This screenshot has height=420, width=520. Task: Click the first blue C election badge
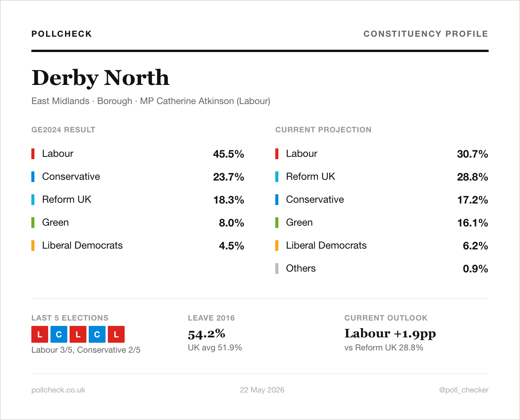coord(59,334)
